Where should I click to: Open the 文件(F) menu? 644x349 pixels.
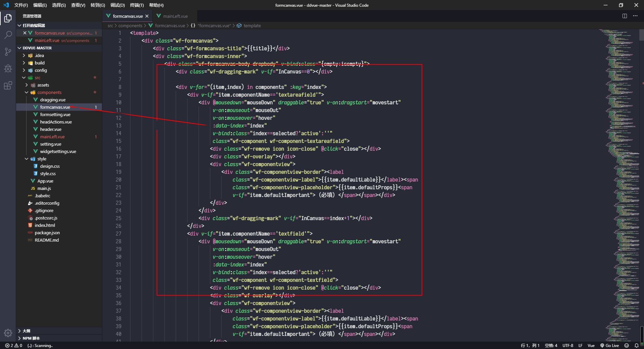point(21,5)
